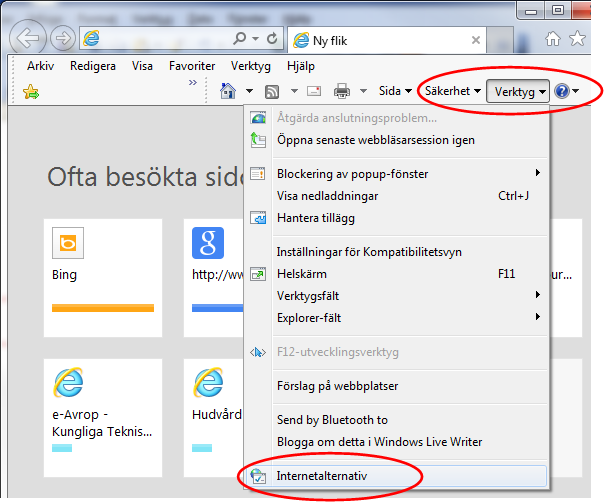Click the add to favorites star icon
Screen dimensions: 604x502
31,92
